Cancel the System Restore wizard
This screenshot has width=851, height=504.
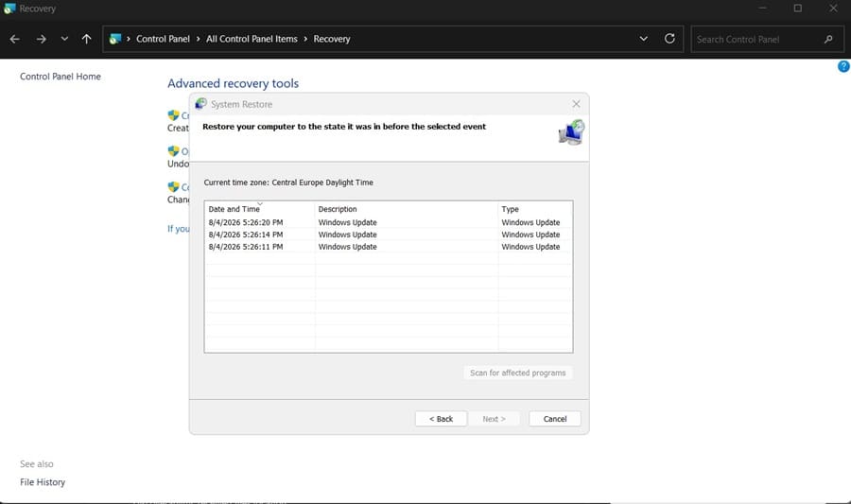[x=555, y=419]
